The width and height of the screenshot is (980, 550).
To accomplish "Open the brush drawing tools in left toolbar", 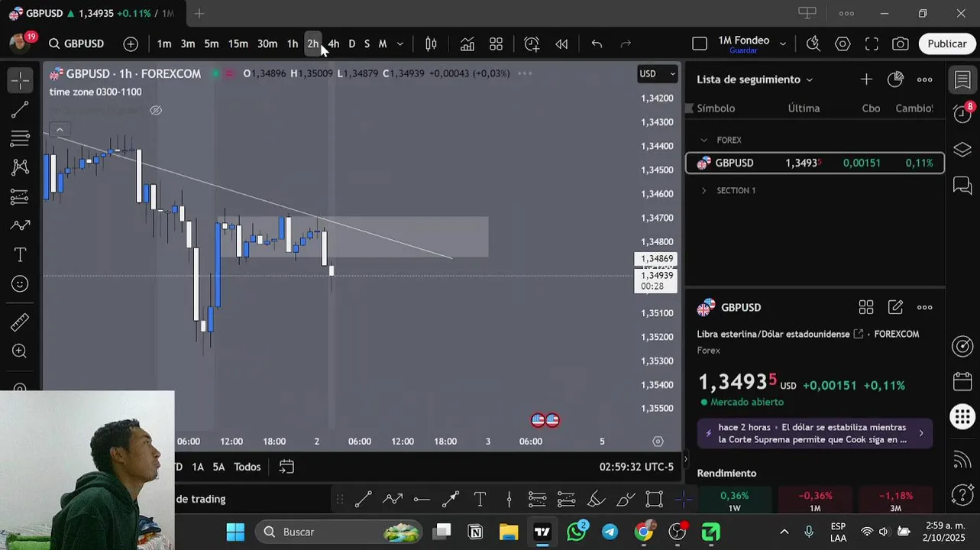I will point(21,225).
